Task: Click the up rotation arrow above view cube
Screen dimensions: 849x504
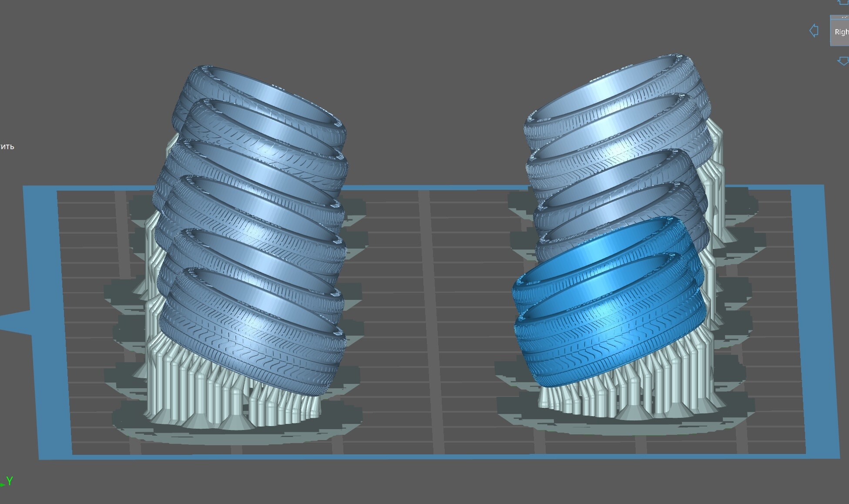Action: 843,2
